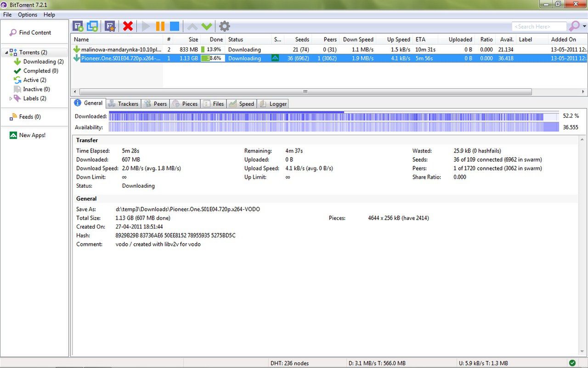Click the 8.6% progress bar of Pioneer.One
Viewport: 588px width, 368px height.
point(213,58)
